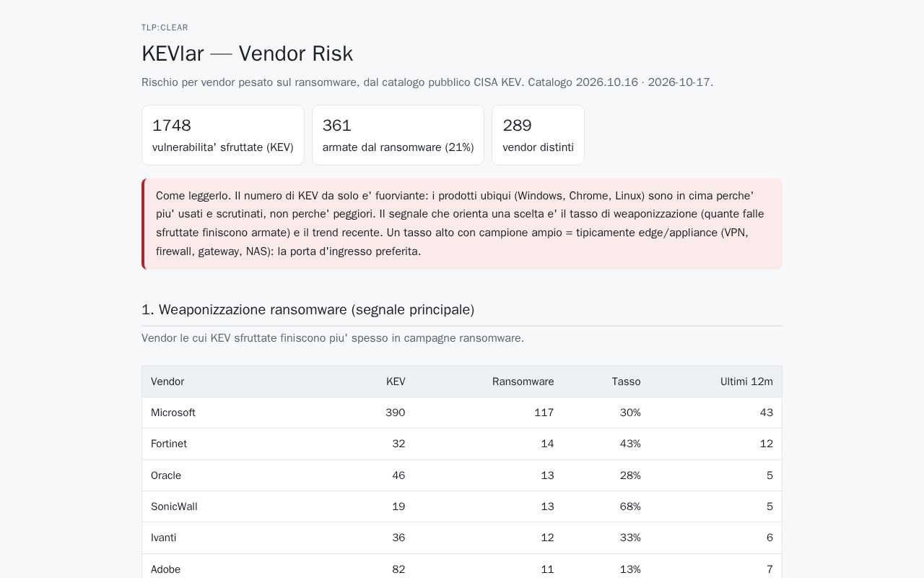Click Fortinet's "Ultimi 12m" value
Viewport: 924px width, 578px height.
[x=767, y=444]
